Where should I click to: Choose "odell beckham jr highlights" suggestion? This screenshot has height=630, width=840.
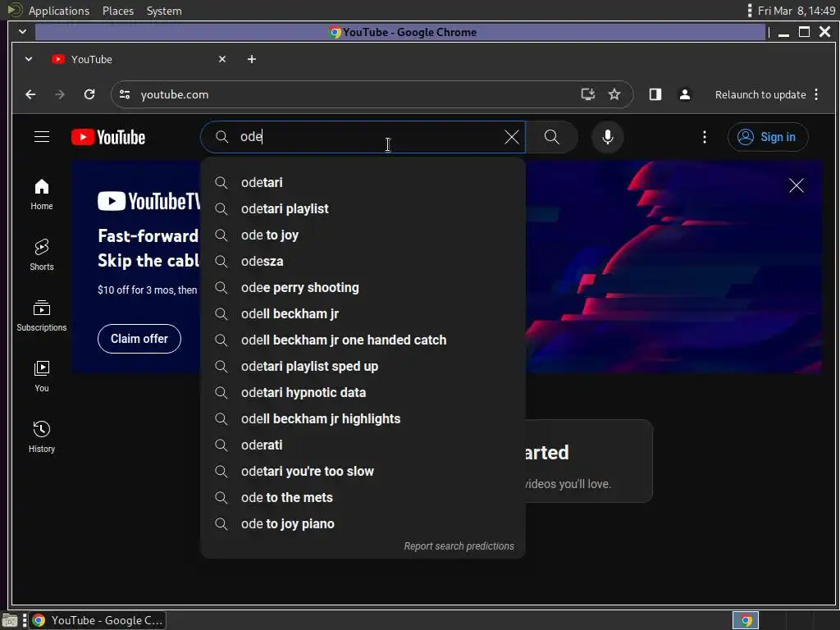point(363,419)
